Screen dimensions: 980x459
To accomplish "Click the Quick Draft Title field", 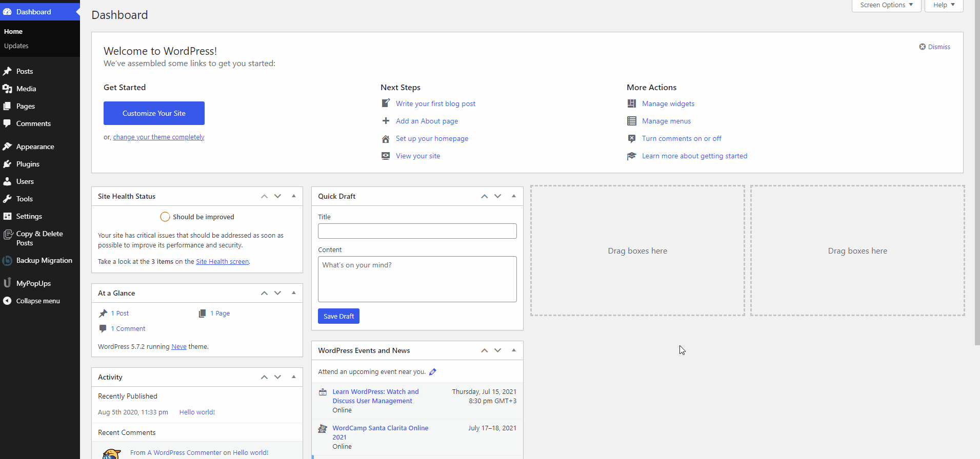I will pos(417,231).
